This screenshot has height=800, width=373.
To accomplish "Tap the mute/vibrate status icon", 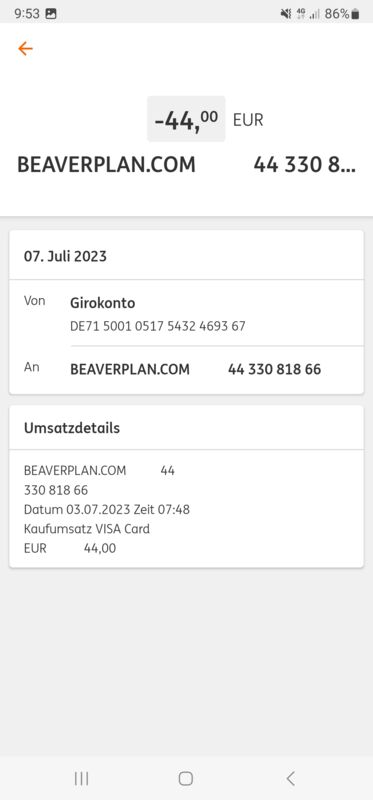I will coord(286,14).
